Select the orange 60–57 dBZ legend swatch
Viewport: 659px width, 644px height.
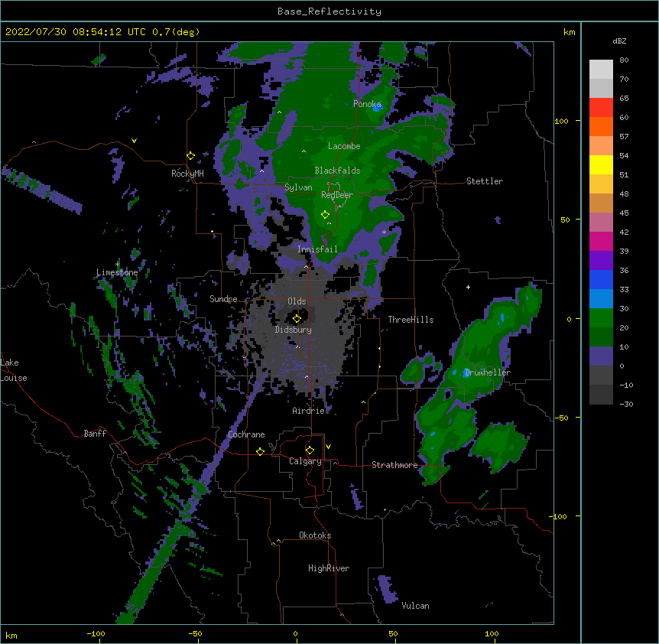tap(601, 126)
